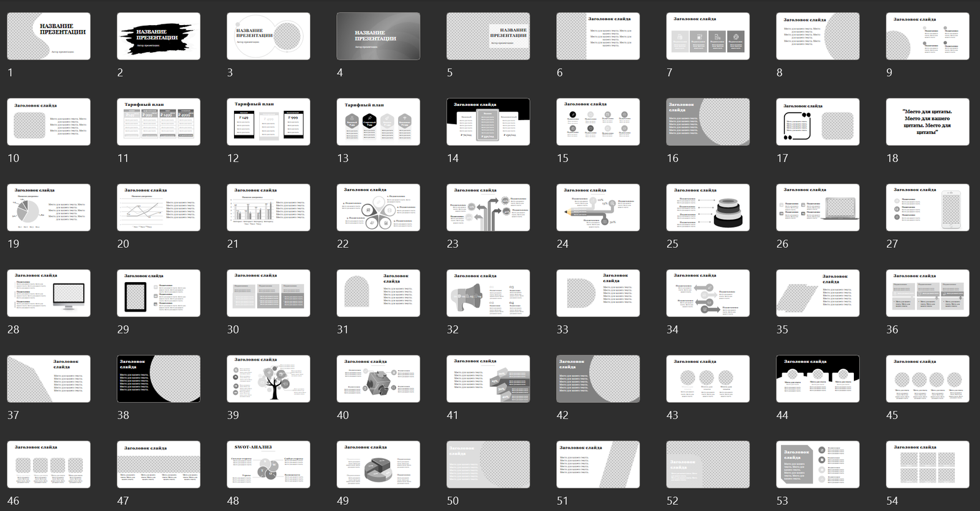980x511 pixels.
Task: Select slide 25 with stacked rings graphic
Action: tap(707, 207)
